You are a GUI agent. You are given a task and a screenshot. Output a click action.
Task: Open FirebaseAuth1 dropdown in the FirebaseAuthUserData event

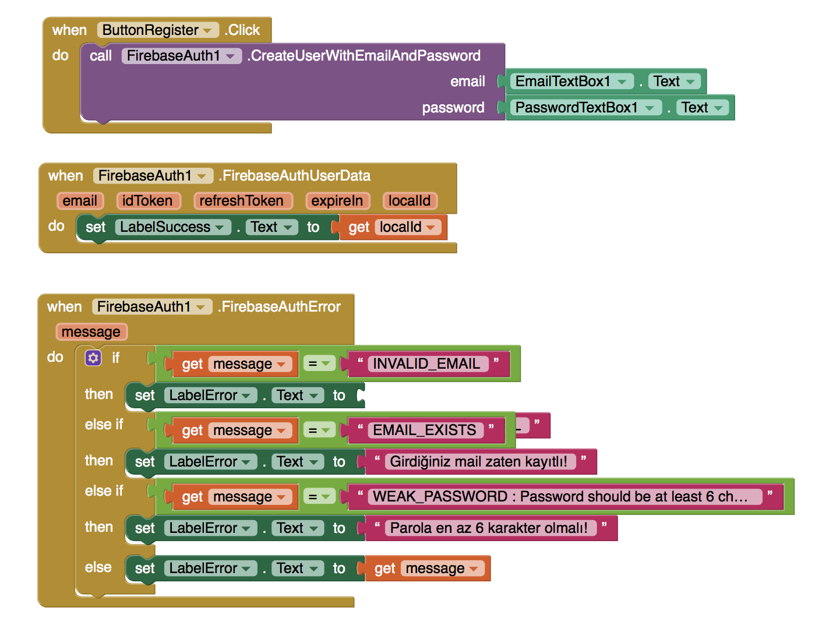click(x=153, y=176)
